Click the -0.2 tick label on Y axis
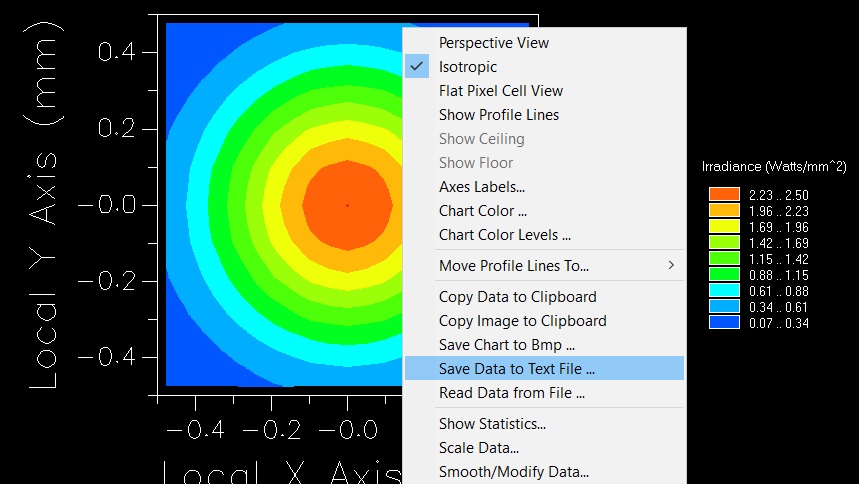 (107, 281)
